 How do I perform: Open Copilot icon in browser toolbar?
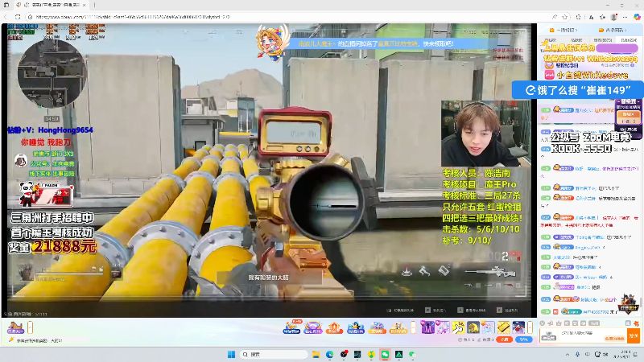click(x=637, y=17)
